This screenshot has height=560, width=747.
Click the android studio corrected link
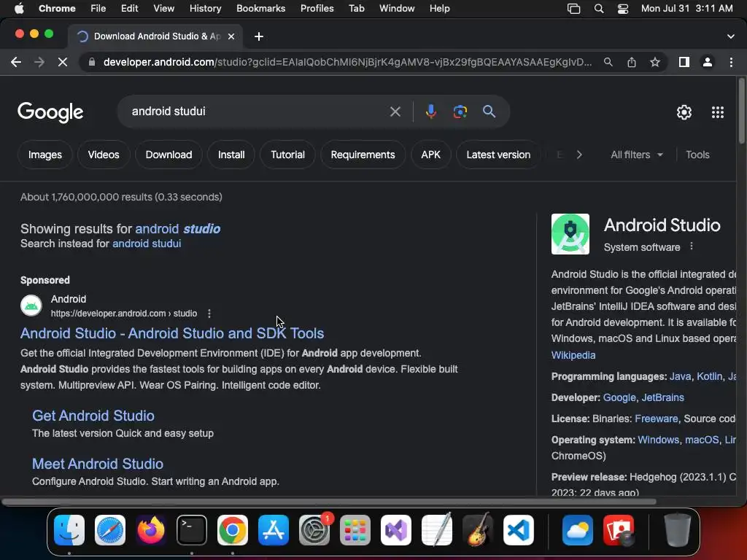point(178,228)
